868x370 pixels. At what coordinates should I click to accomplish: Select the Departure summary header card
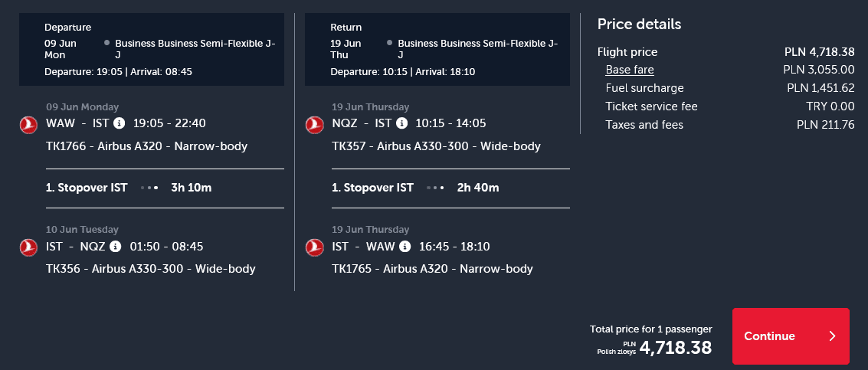[152, 49]
